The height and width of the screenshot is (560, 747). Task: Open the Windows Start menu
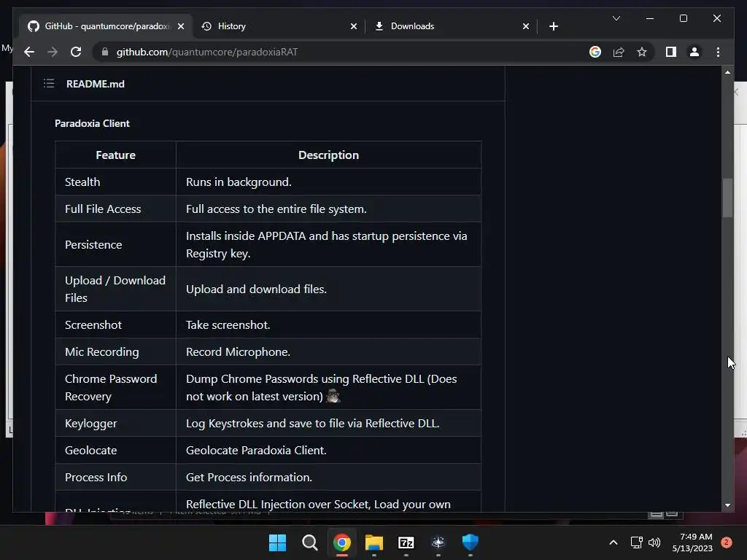(x=277, y=542)
